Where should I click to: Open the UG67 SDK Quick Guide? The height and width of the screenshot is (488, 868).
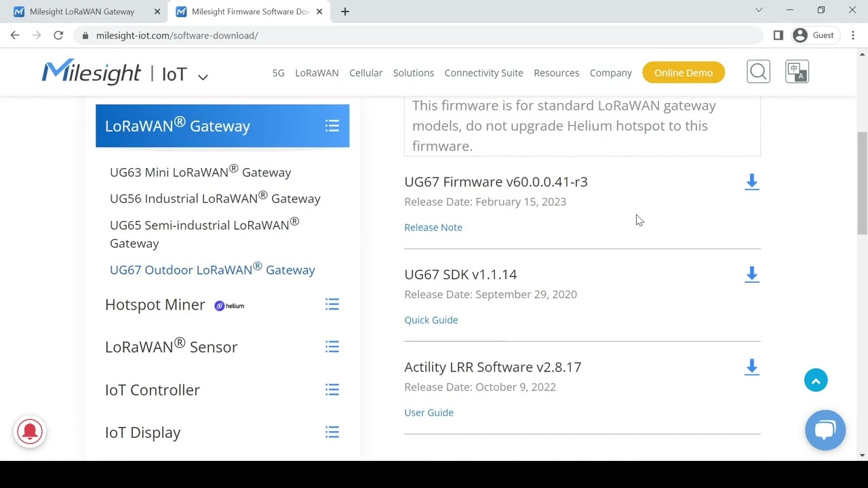click(431, 320)
